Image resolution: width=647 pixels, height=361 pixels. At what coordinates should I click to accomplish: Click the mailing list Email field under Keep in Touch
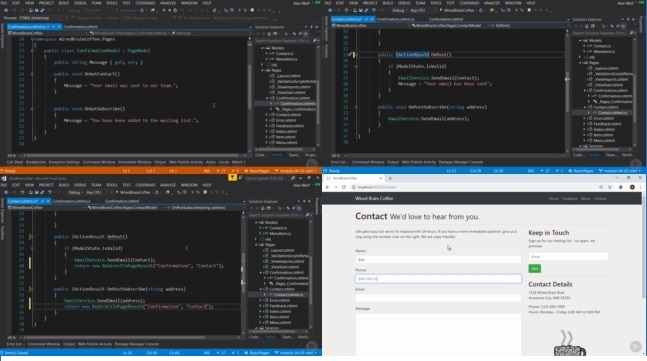coord(568,257)
